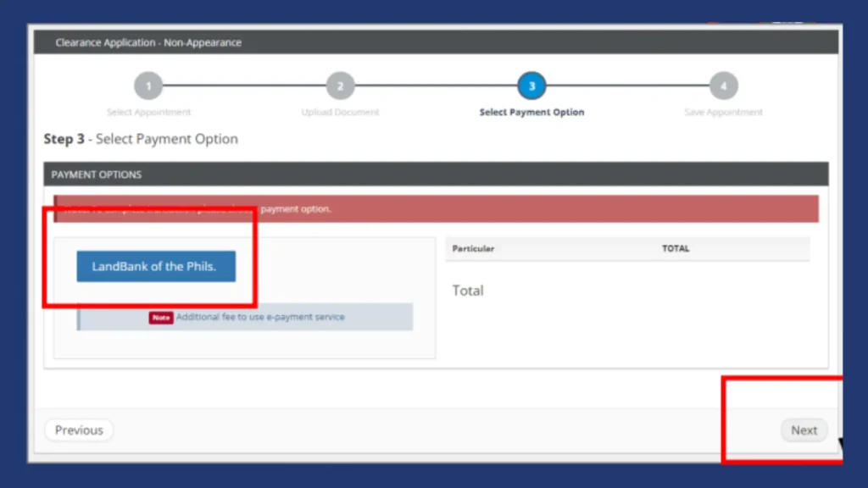Click the red Note badge
The width and height of the screenshot is (868, 488).
pos(160,317)
